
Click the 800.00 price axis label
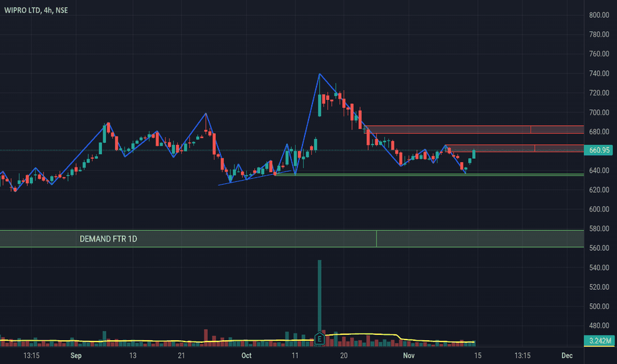coord(599,15)
